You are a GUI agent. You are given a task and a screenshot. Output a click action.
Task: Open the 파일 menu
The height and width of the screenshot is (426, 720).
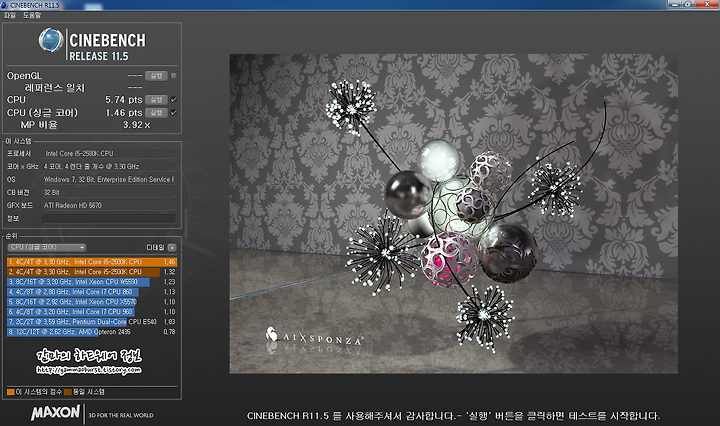click(10, 15)
